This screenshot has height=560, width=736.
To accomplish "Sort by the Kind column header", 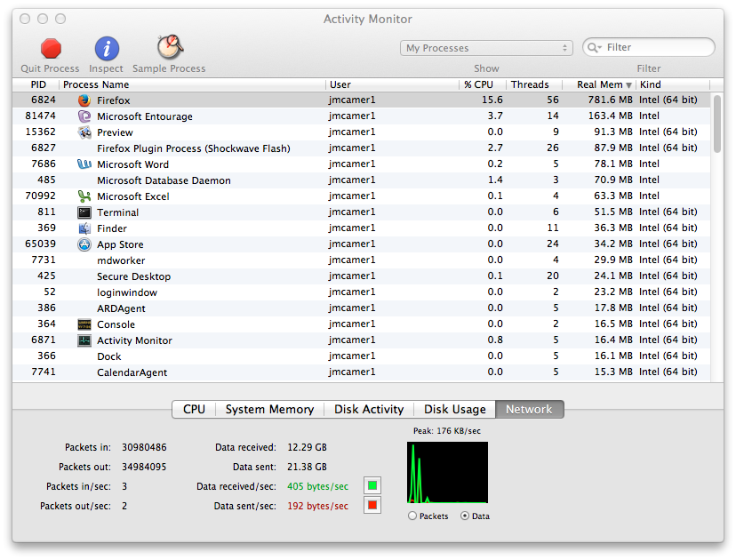I will pos(673,84).
